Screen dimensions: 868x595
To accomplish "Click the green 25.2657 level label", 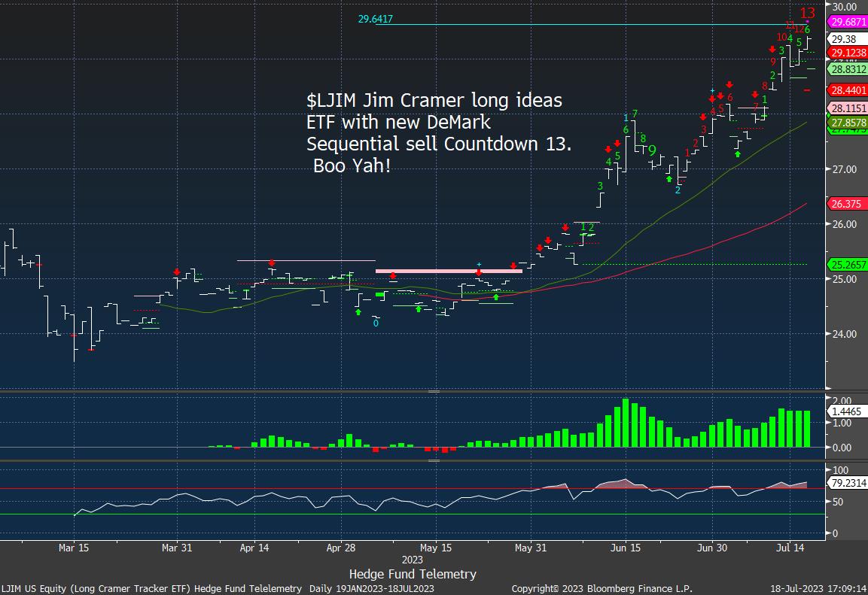I will point(848,265).
